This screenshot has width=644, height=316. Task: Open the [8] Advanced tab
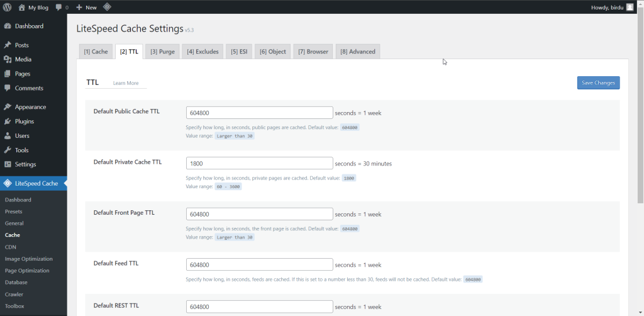click(358, 52)
